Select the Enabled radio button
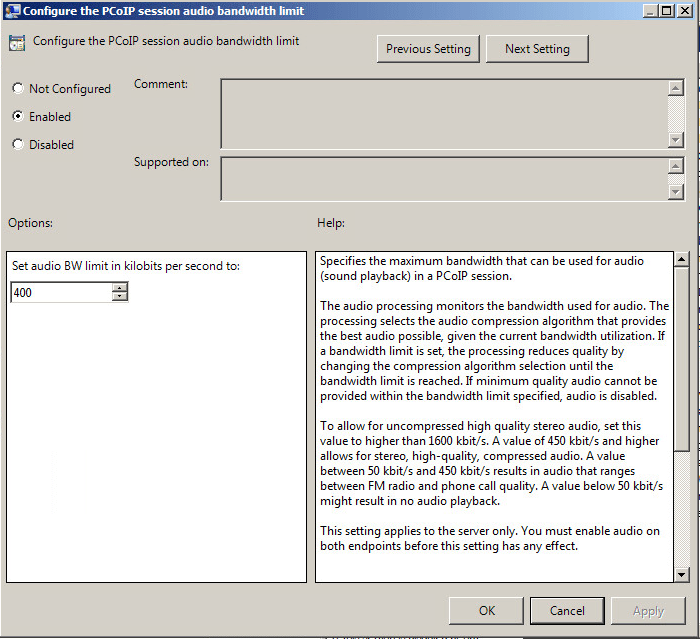This screenshot has height=639, width=700. click(x=17, y=117)
